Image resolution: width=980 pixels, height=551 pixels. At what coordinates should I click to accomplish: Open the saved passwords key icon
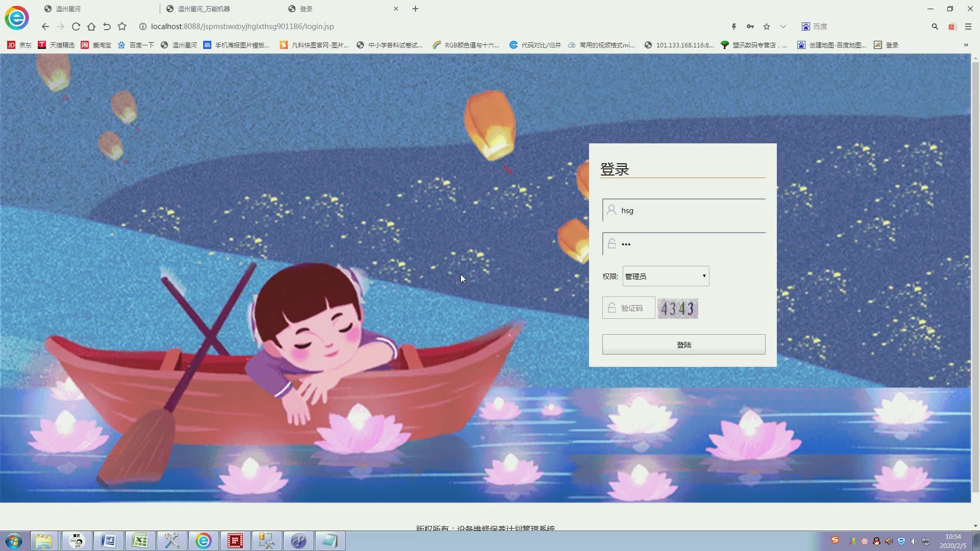(x=750, y=27)
